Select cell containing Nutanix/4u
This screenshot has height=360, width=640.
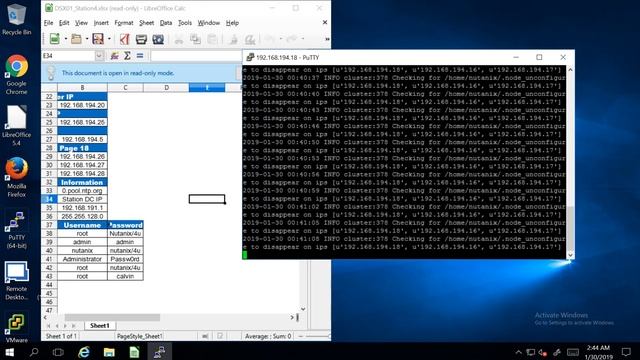[x=125, y=233]
